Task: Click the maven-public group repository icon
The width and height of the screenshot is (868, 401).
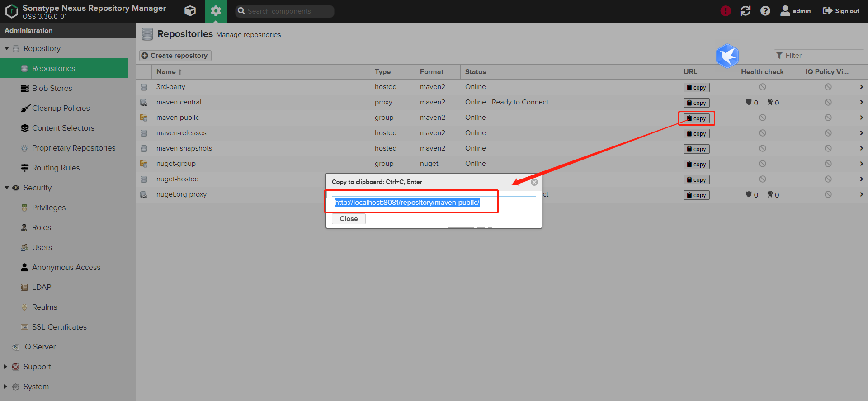Action: pos(144,118)
